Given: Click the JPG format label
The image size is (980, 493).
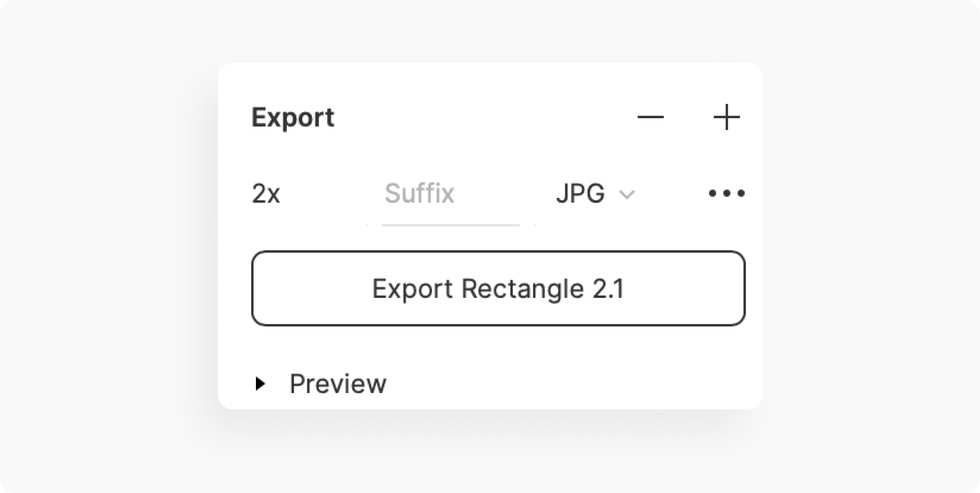Looking at the screenshot, I should (x=580, y=193).
